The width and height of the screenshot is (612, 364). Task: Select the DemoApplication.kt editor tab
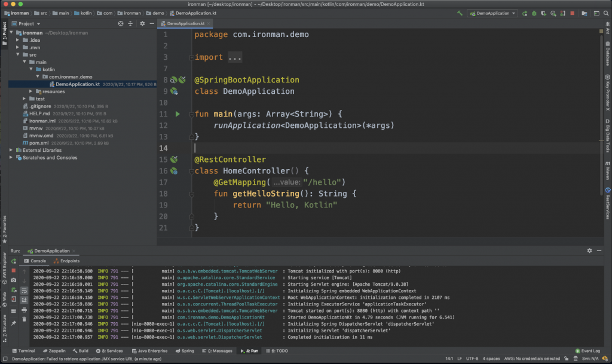185,24
